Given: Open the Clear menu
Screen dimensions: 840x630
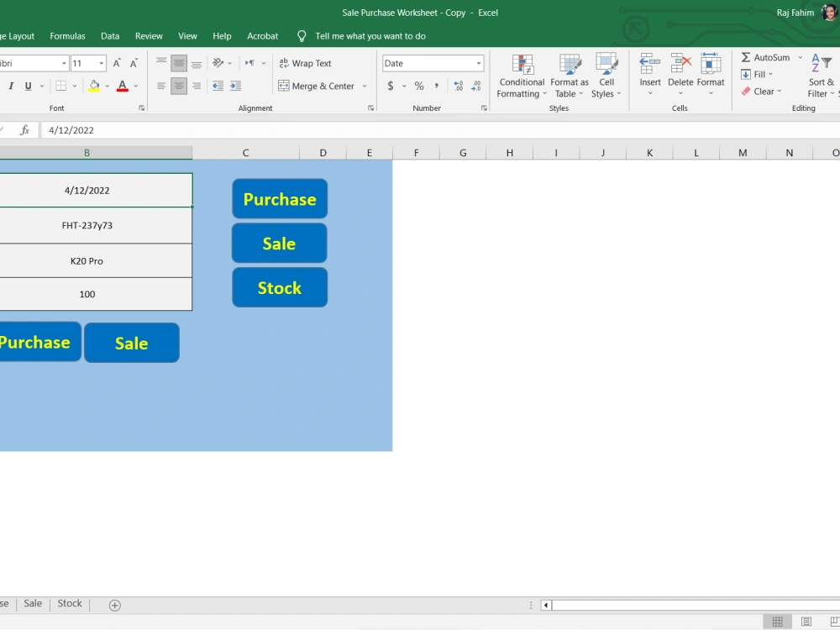Looking at the screenshot, I should point(761,92).
